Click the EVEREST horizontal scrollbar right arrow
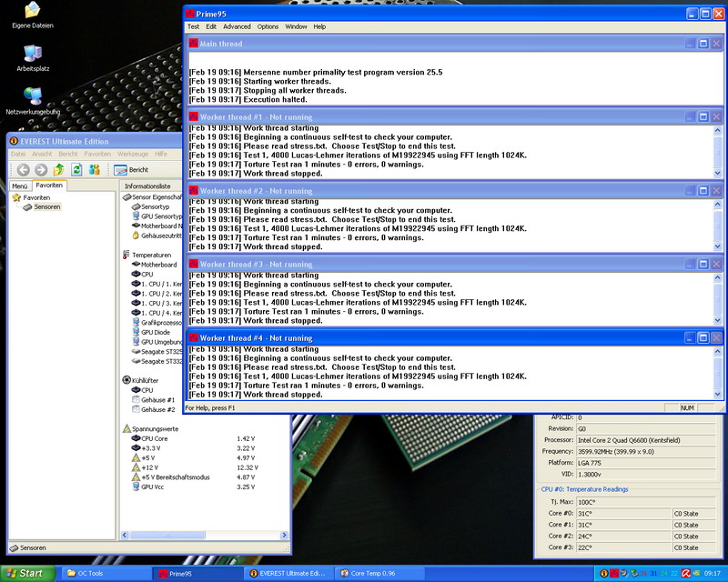This screenshot has height=582, width=728. (x=285, y=536)
